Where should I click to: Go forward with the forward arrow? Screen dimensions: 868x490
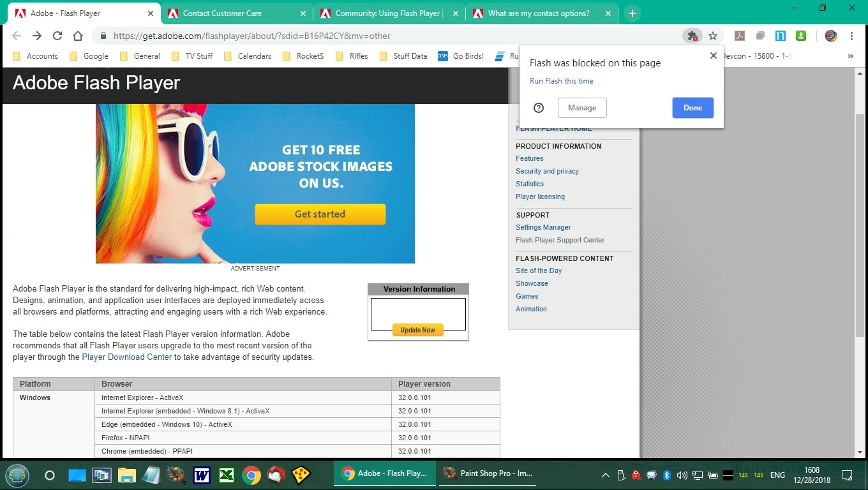point(37,36)
